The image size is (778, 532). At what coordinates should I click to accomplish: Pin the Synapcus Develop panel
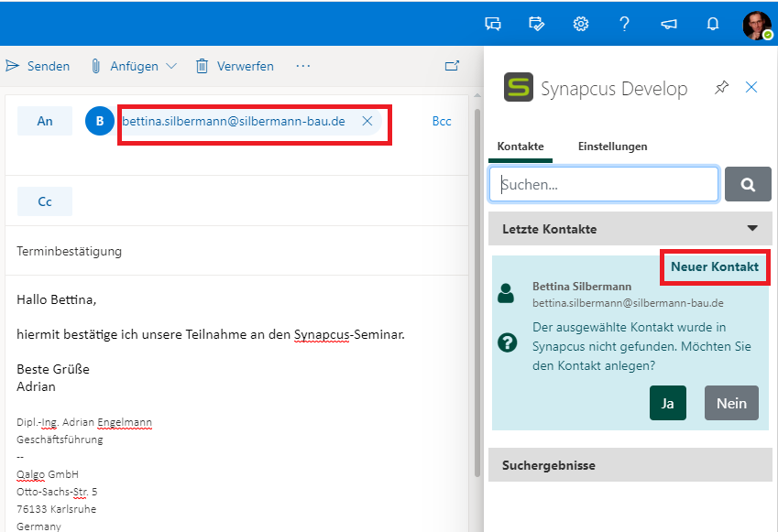[x=722, y=88]
